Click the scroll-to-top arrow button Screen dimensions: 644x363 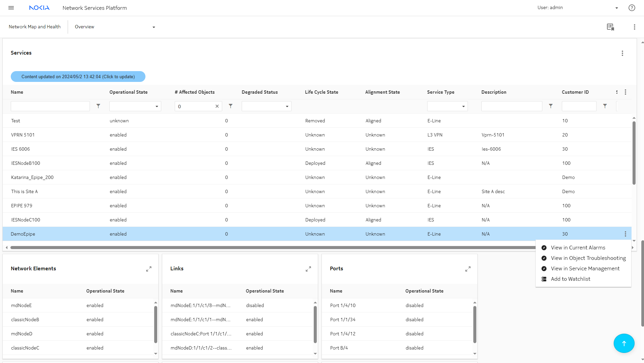point(624,343)
